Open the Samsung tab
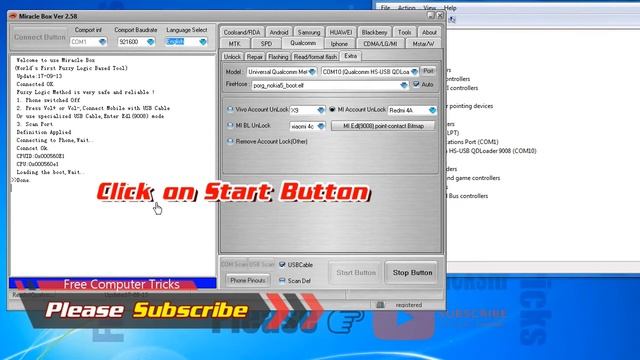 pyautogui.click(x=309, y=32)
